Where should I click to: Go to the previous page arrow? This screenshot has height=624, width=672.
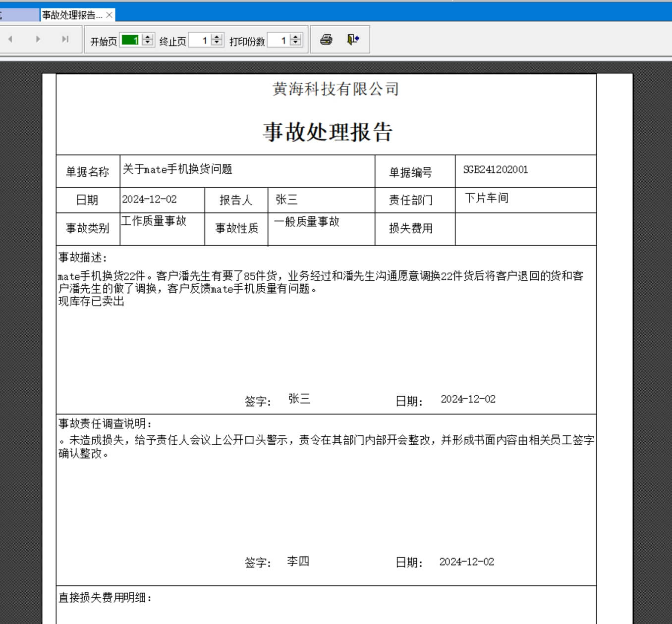[x=10, y=39]
